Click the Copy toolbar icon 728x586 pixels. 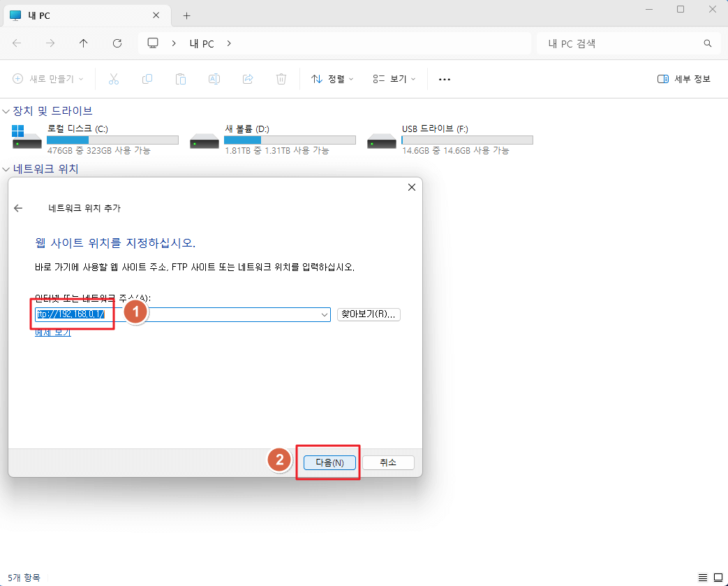tap(147, 79)
